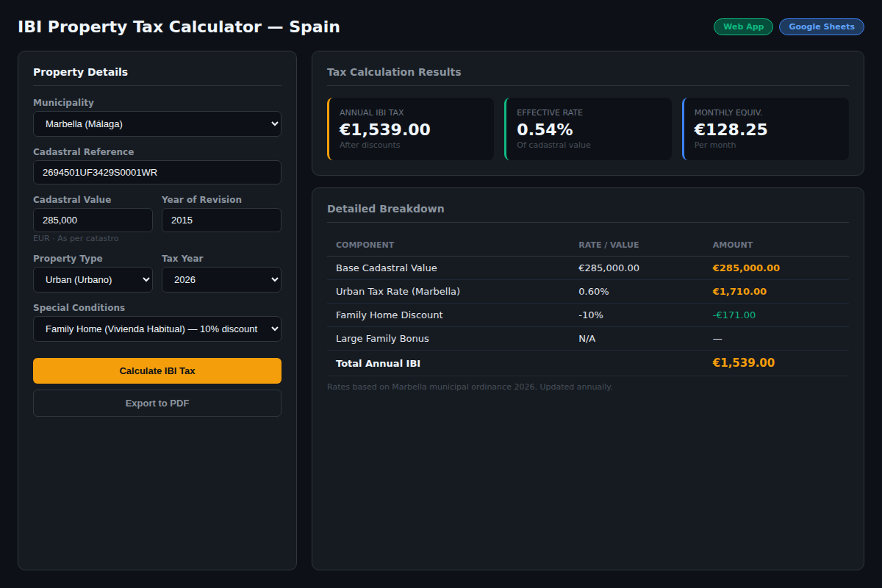This screenshot has height=588, width=882.
Task: Click the green -€171.00 amount
Action: coord(734,315)
